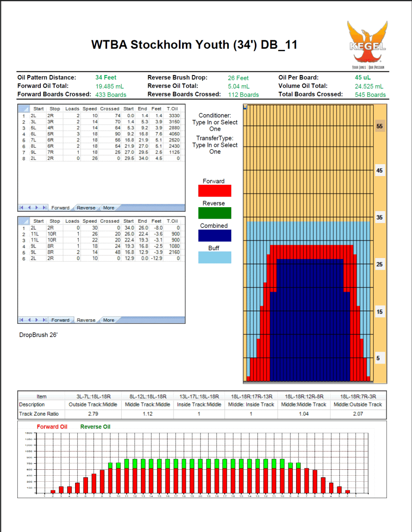Open Forward tab in lower table
This screenshot has height=532, width=412.
[x=60, y=320]
